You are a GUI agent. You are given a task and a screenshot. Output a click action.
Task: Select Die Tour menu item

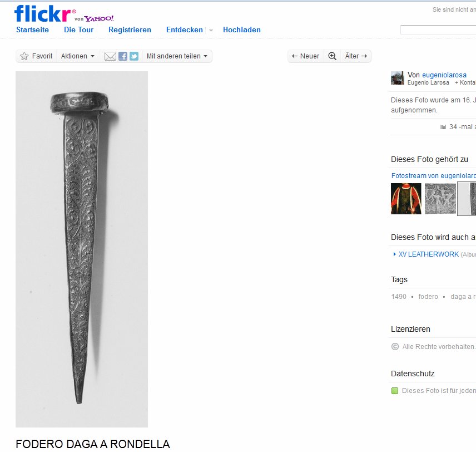point(78,30)
